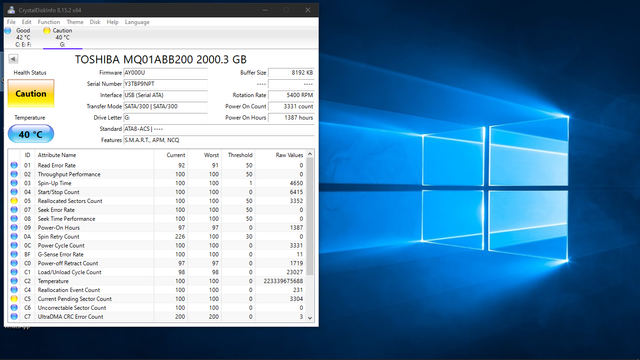Select the Current Pending Sector Count row text
The width and height of the screenshot is (640, 360).
(75, 299)
